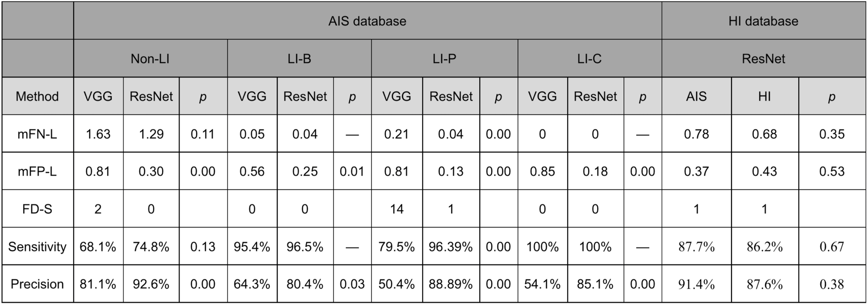Click the AIS database header cell

click(367, 21)
